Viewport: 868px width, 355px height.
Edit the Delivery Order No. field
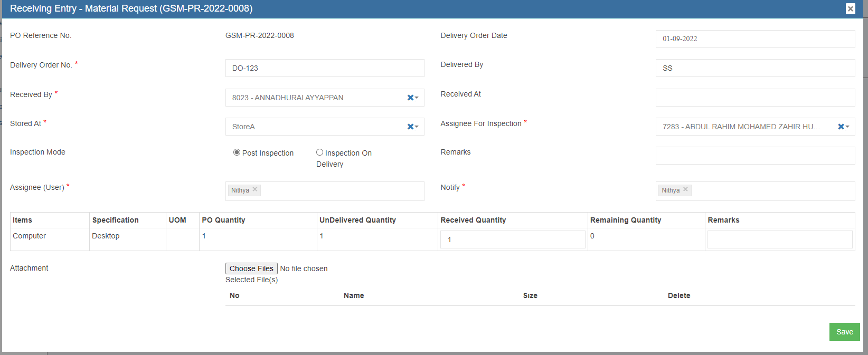(x=324, y=68)
